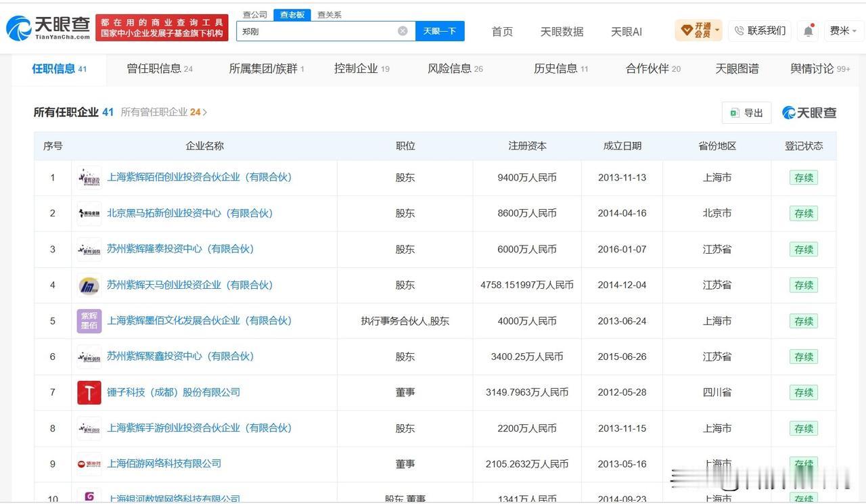Open logo of 苏州紫辉天马创业投资企业
The height and width of the screenshot is (504, 866).
(x=89, y=285)
